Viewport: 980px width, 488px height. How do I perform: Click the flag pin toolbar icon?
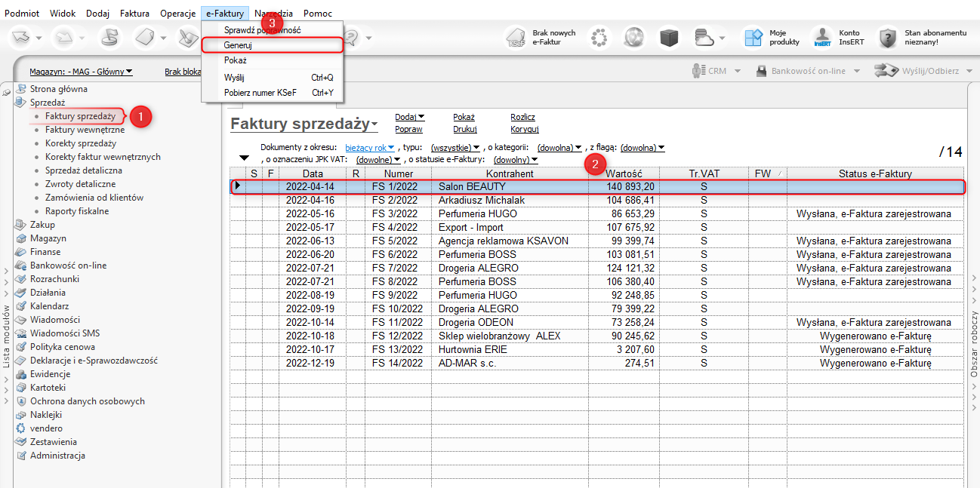coord(110,37)
